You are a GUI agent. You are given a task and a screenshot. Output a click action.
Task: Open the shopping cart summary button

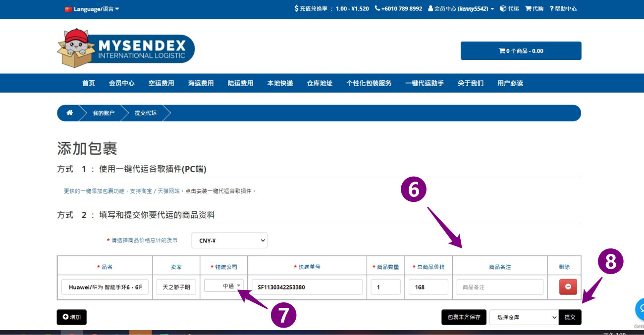(521, 51)
